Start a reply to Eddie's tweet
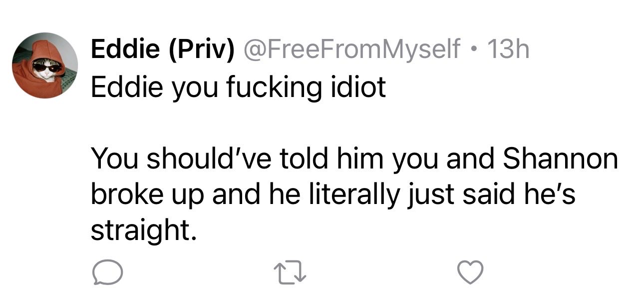 (106, 273)
